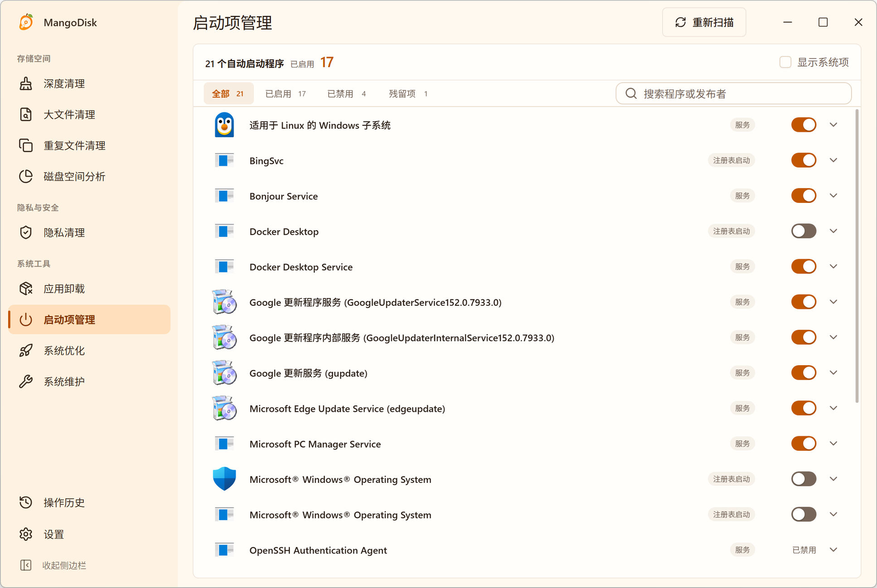The width and height of the screenshot is (877, 588).
Task: Click the 启动项管理 page title
Action: [x=233, y=23]
